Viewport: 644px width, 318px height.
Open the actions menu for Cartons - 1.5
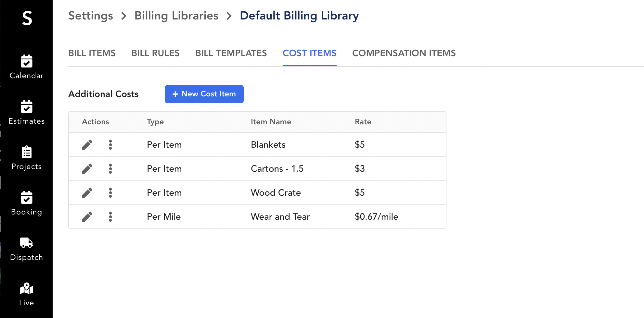click(x=110, y=169)
